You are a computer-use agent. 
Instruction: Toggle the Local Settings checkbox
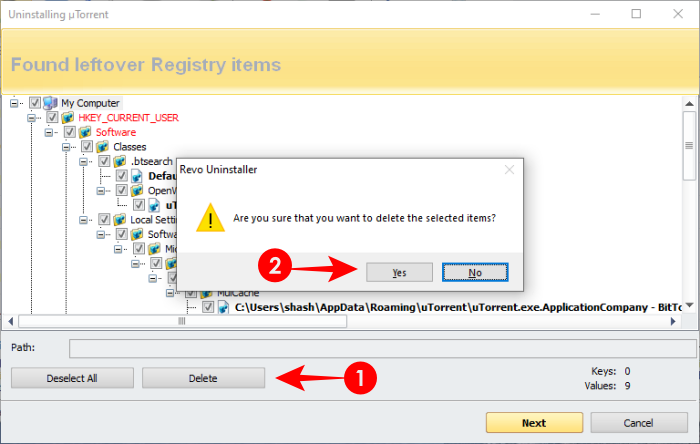[x=104, y=220]
